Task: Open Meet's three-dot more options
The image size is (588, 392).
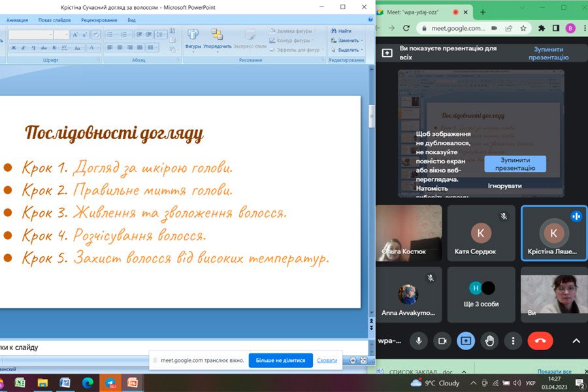Action: 514,340
